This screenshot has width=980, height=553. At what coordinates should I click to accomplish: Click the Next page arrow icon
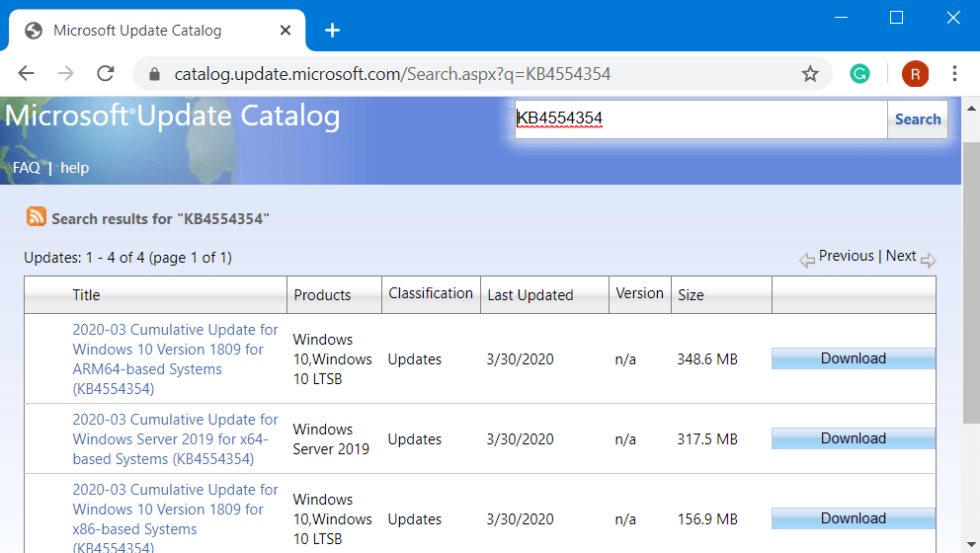pos(928,260)
